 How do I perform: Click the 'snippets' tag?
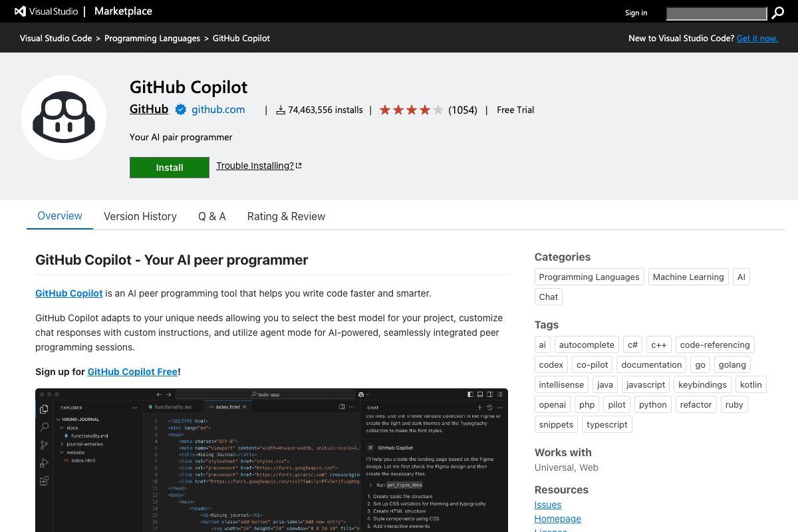pos(556,424)
